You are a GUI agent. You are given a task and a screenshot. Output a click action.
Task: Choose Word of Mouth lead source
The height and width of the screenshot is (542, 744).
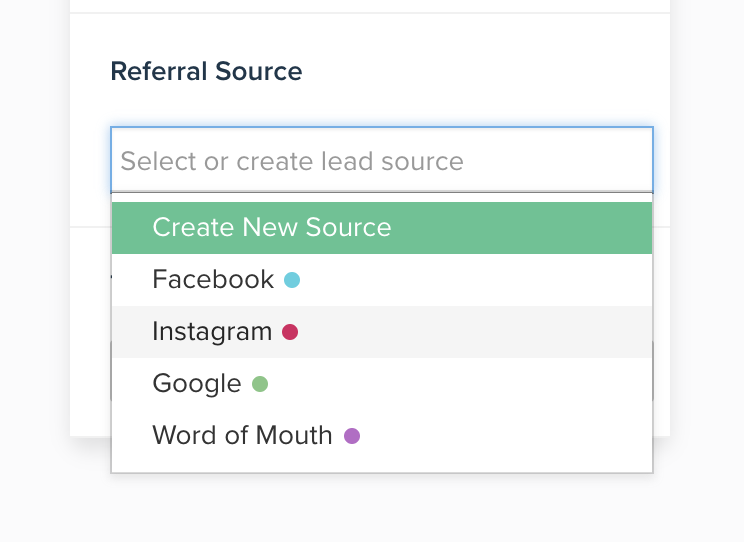[x=381, y=436]
